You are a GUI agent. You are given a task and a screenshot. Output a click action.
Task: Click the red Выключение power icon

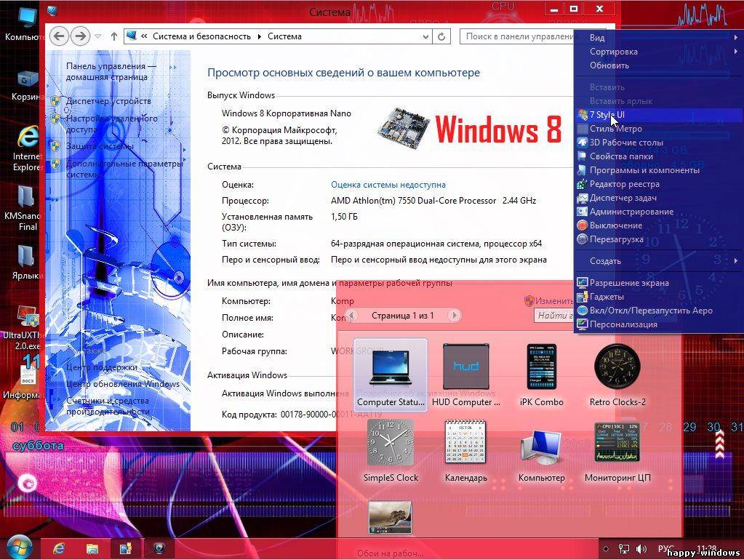[583, 225]
